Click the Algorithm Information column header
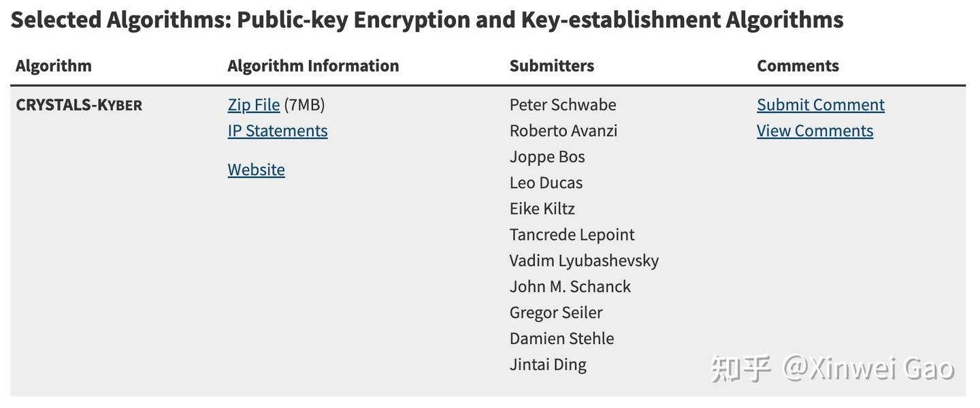980x408 pixels. point(313,66)
